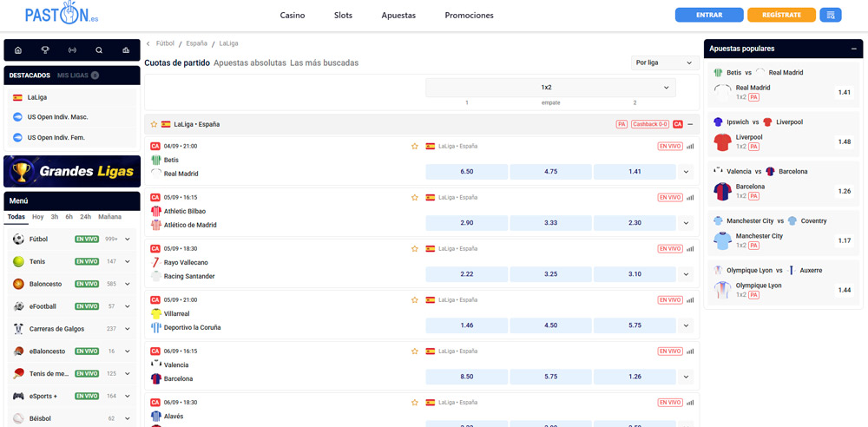Screen dimensions: 868x427
Task: Switch to MIS LIGAS tab
Action: click(x=73, y=76)
